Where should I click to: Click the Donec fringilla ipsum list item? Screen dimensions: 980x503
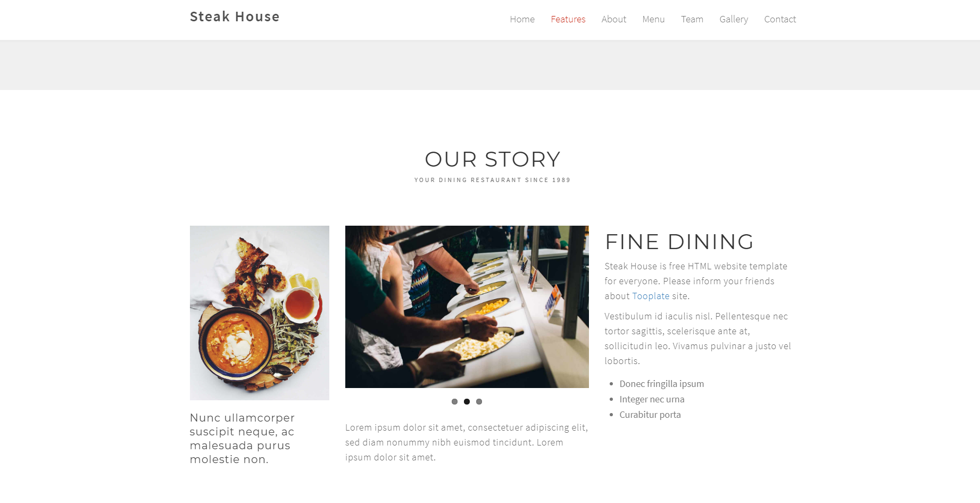click(661, 384)
